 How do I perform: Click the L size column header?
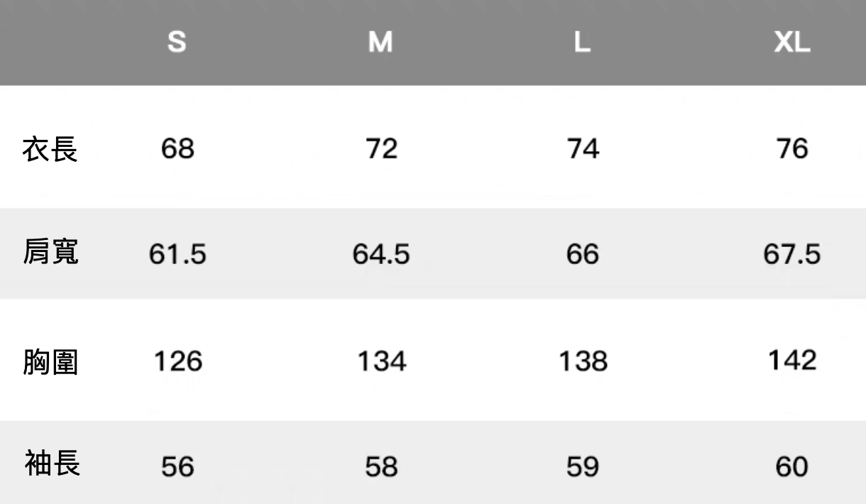coord(582,43)
